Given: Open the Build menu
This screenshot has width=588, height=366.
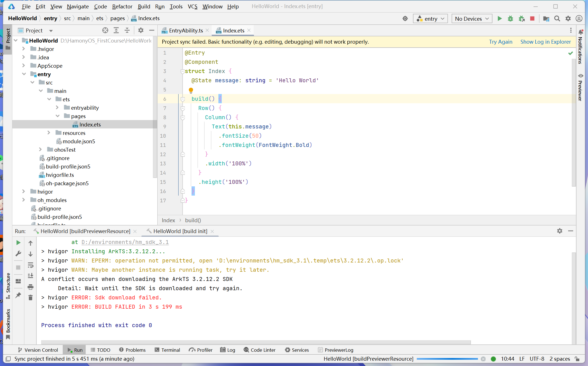Looking at the screenshot, I should 144,6.
